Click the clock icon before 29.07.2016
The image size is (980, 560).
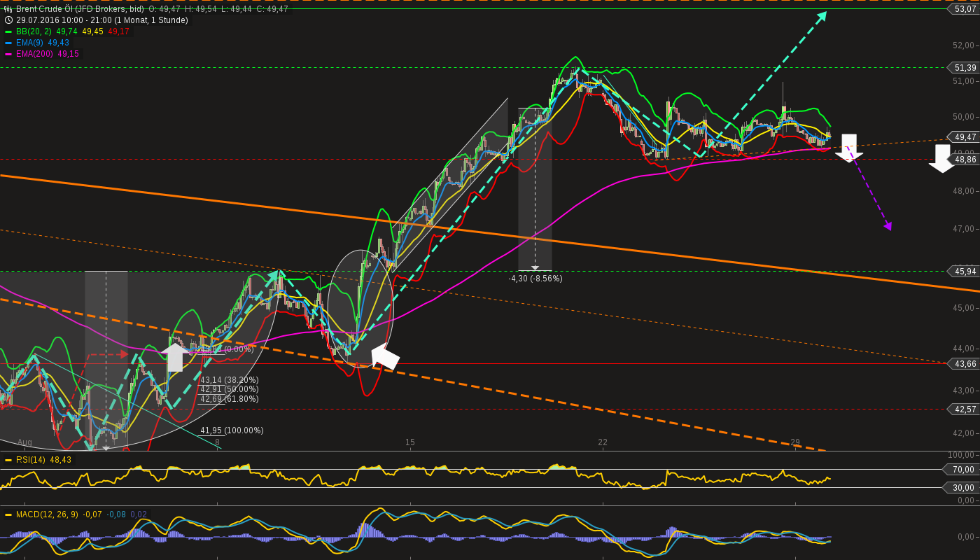coord(8,20)
